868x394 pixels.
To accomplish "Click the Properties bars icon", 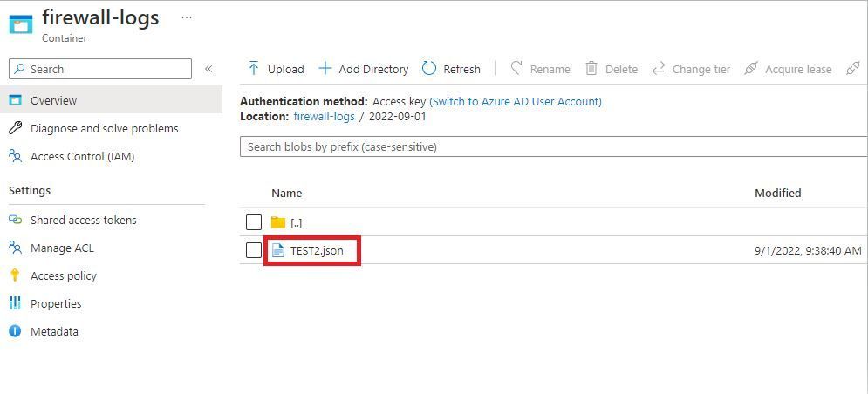I will pyautogui.click(x=16, y=303).
